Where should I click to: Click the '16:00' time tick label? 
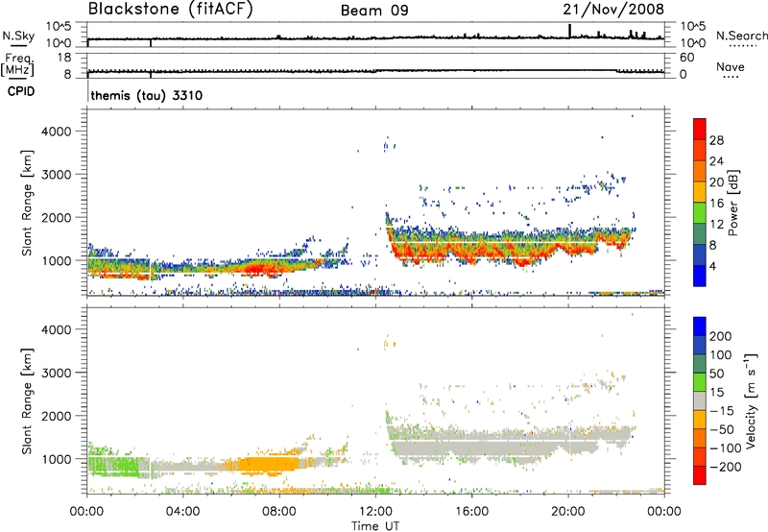471,512
